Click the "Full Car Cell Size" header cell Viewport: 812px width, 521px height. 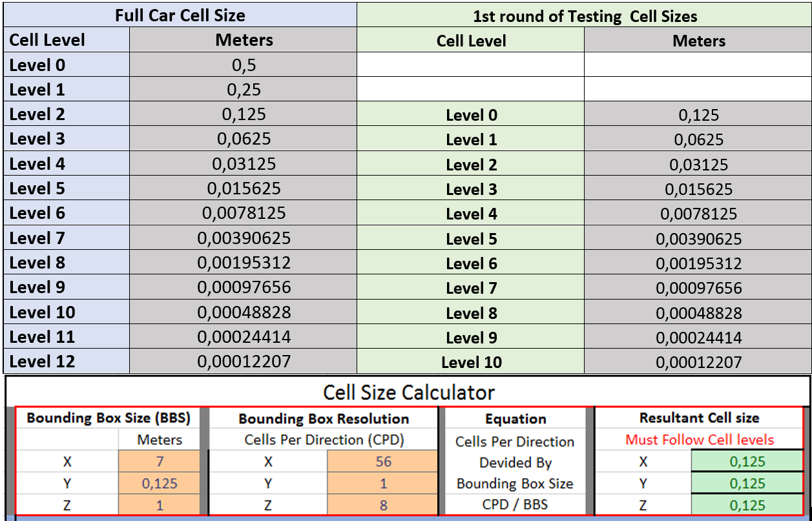[x=180, y=15]
